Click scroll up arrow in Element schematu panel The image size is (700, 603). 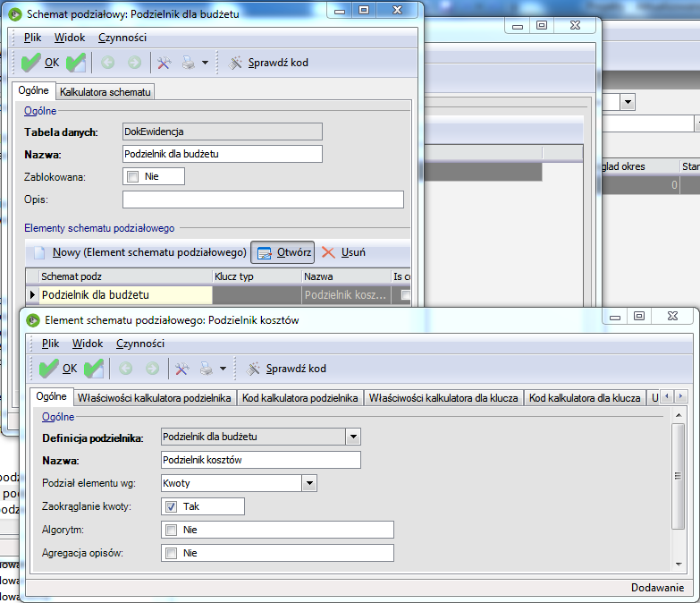click(x=679, y=415)
